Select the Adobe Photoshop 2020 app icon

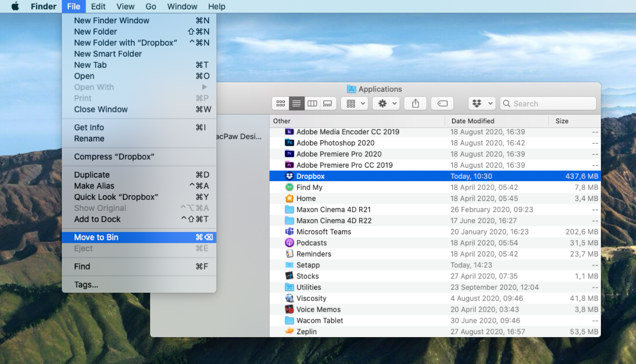(x=289, y=143)
